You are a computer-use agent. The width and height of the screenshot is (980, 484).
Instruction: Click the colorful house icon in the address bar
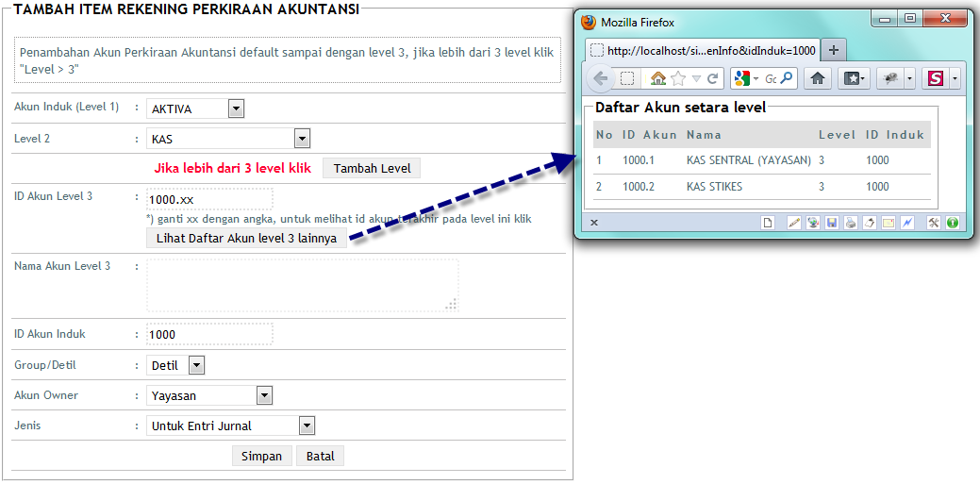(658, 78)
